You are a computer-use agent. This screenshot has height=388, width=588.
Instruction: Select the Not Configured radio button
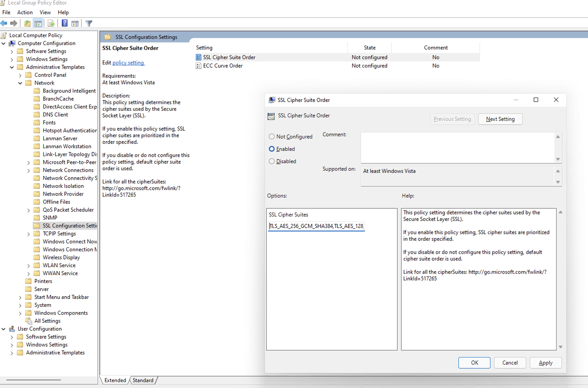click(x=272, y=136)
